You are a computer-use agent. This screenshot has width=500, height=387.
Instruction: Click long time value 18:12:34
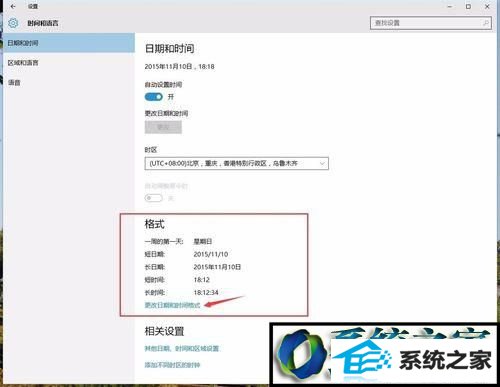point(206,293)
